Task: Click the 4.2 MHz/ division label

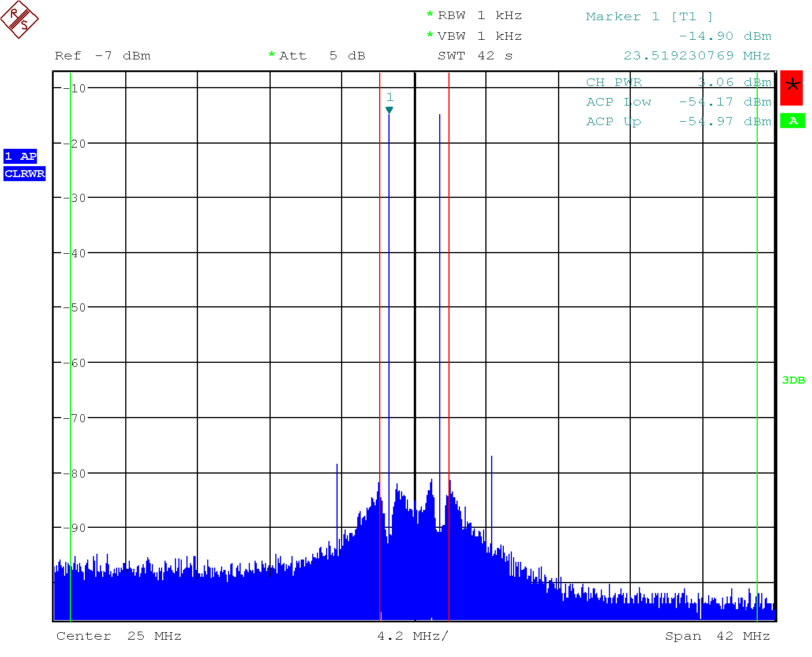Action: tap(413, 636)
